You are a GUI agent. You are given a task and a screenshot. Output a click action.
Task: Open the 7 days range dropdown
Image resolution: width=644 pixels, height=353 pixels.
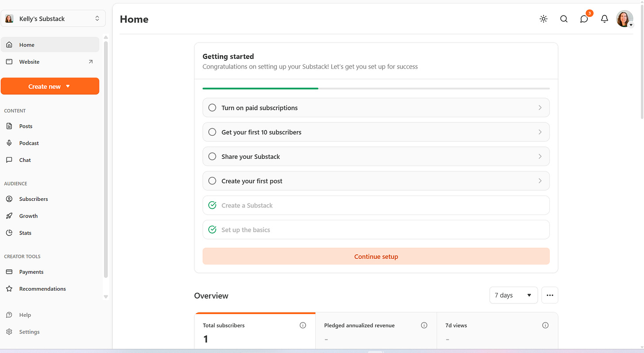point(513,295)
